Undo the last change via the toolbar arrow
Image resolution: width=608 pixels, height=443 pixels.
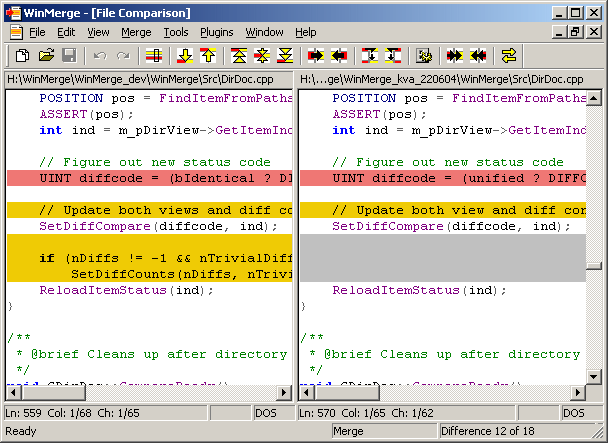coord(100,56)
